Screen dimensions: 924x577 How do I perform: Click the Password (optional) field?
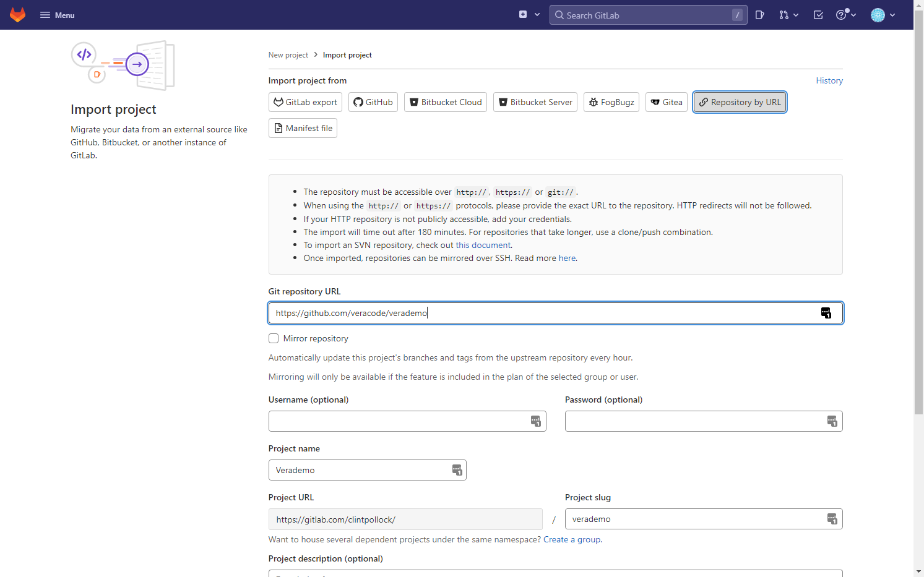(x=704, y=421)
